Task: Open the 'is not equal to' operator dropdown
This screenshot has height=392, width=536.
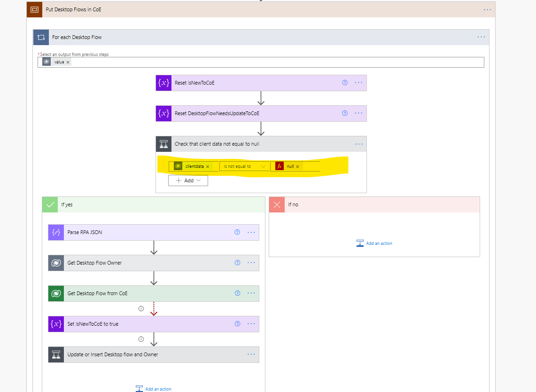Action: (x=244, y=166)
